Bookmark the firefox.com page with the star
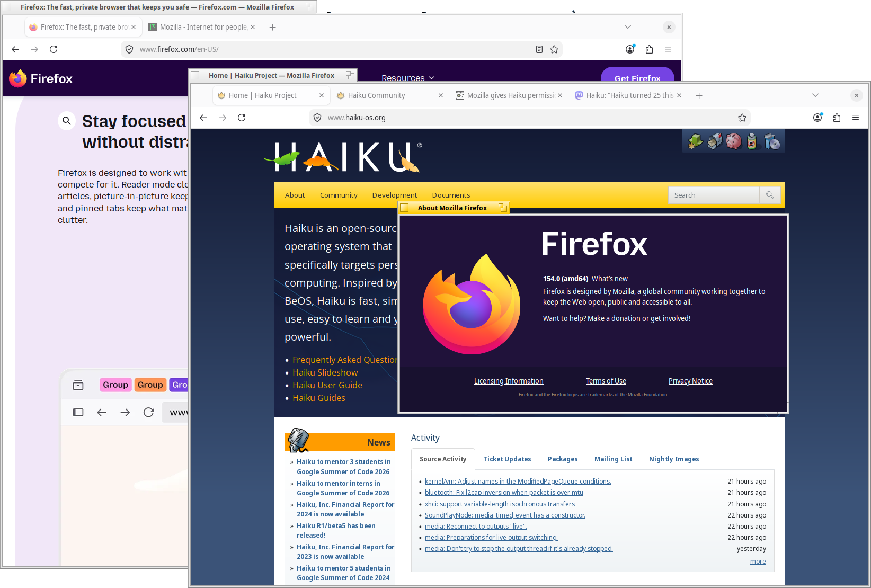 point(554,49)
